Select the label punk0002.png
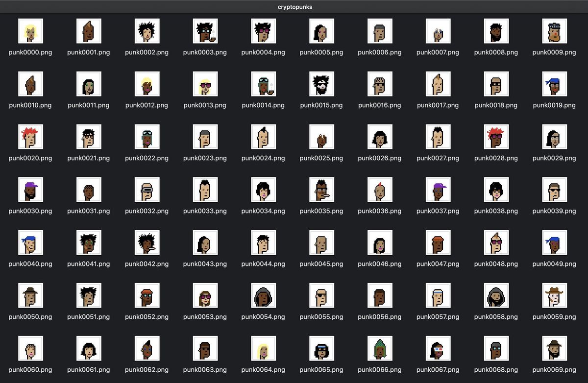Image resolution: width=588 pixels, height=383 pixels. coord(147,52)
